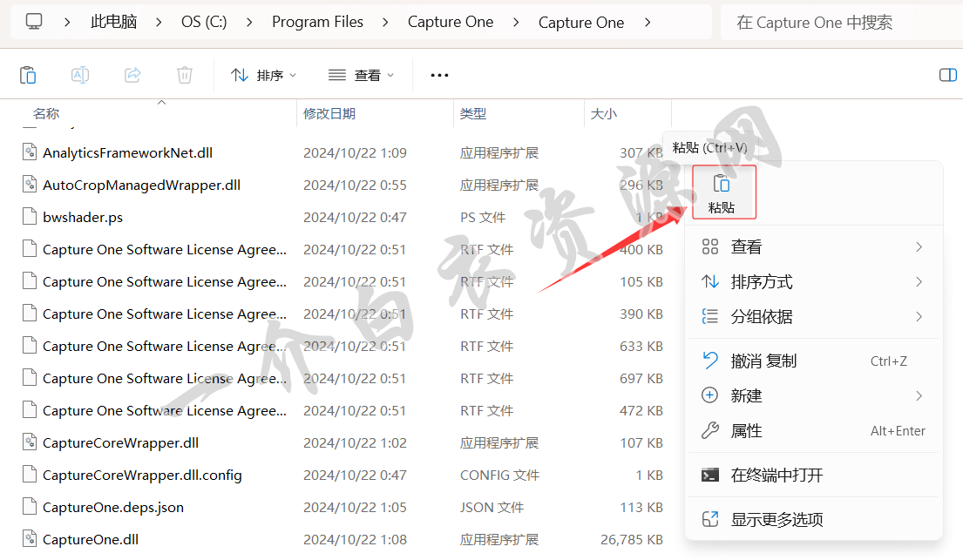Click the grid icon beside 查看 in menu

point(710,246)
